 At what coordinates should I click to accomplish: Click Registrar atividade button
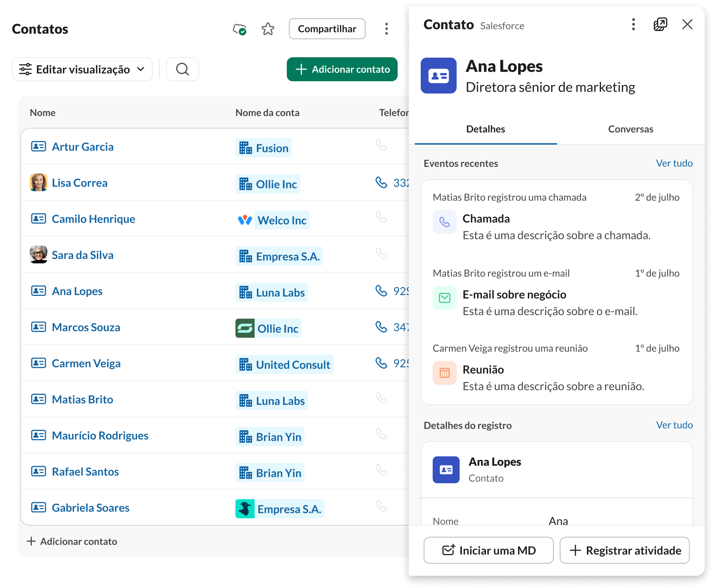point(625,550)
